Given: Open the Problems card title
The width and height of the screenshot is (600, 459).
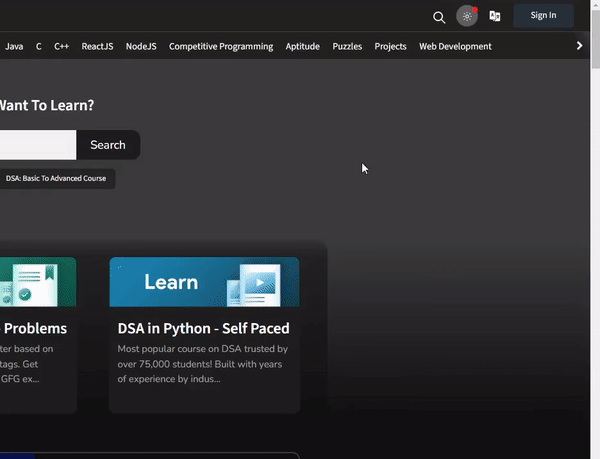Looking at the screenshot, I should pyautogui.click(x=35, y=329).
